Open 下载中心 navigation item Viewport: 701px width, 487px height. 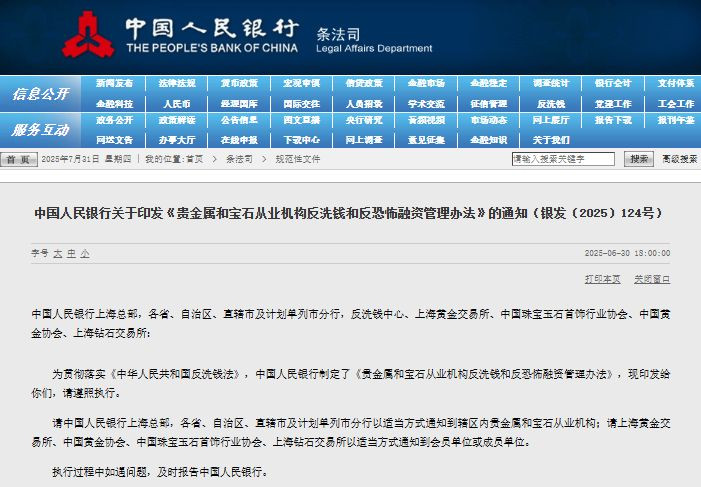point(302,140)
